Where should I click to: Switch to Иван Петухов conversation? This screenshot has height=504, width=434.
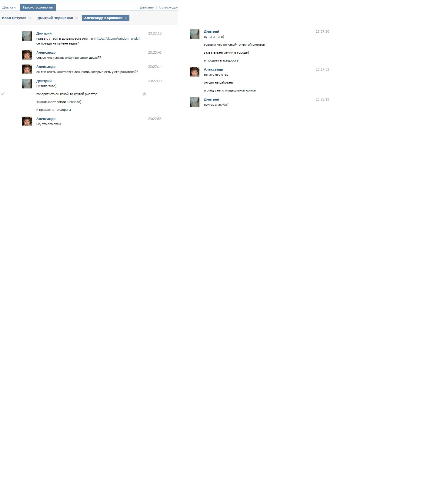(14, 18)
